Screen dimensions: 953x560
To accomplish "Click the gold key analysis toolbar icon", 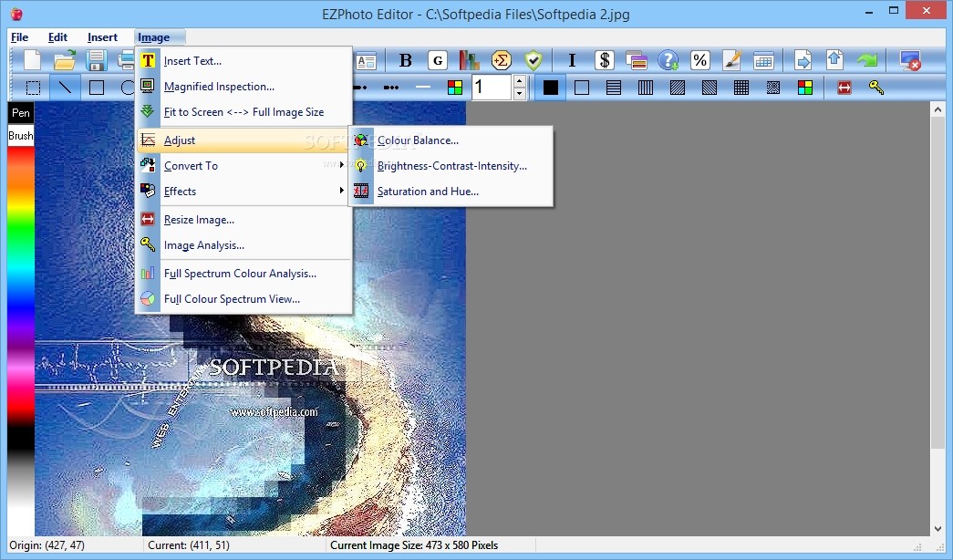I will 875,88.
